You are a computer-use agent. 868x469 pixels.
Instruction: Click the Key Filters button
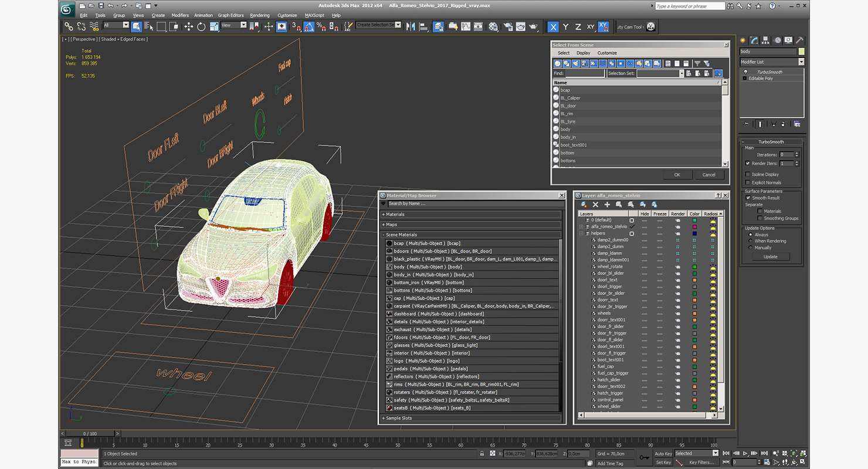[701, 463]
